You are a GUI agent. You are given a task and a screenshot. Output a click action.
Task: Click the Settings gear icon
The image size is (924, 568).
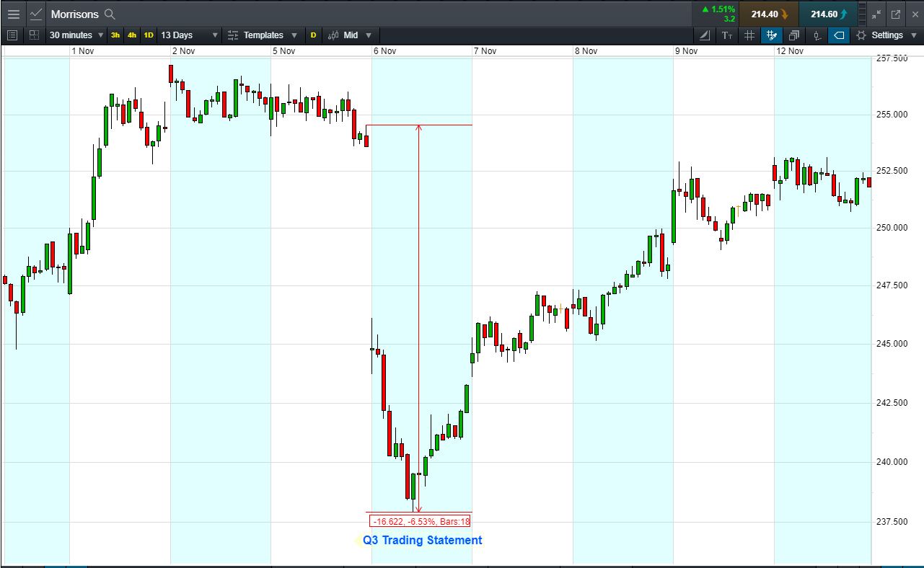861,35
